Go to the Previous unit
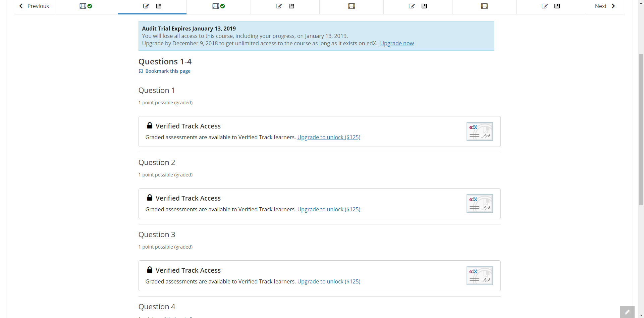 point(34,6)
